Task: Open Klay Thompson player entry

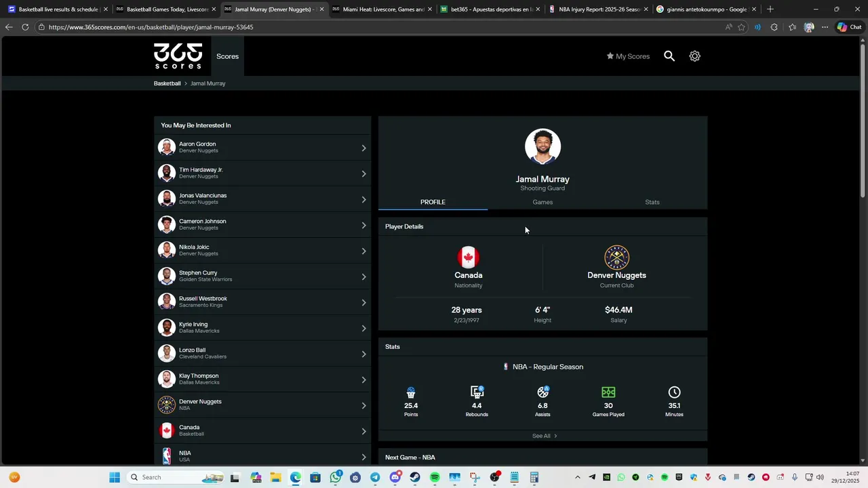Action: tap(262, 380)
